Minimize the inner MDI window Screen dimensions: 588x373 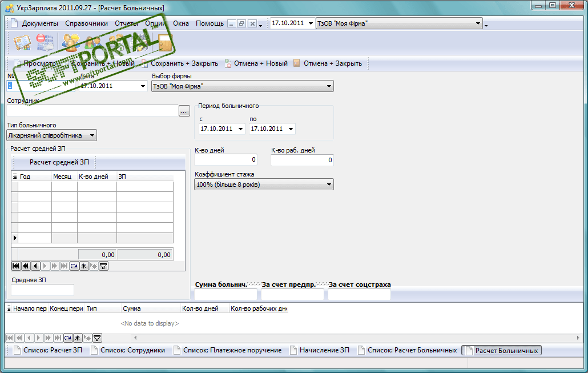pos(231,23)
